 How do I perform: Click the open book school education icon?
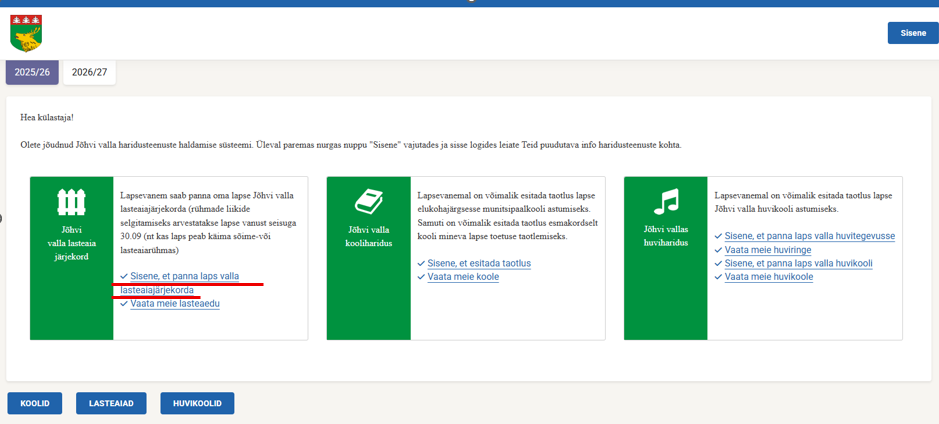click(369, 203)
